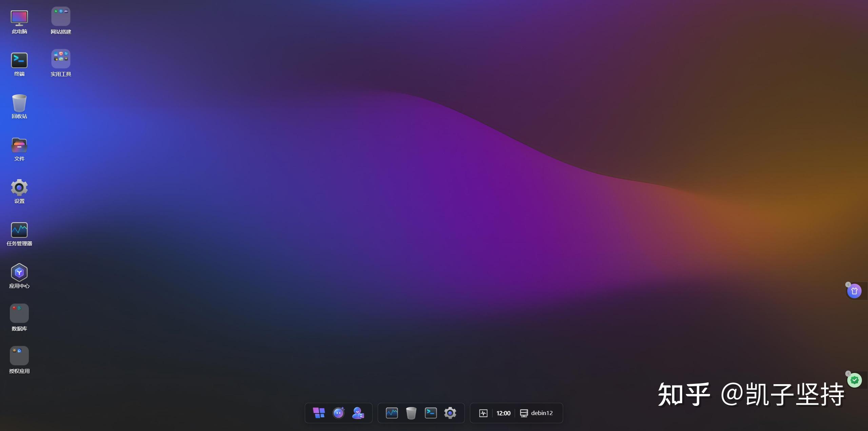Expand the 数据库 app folder
This screenshot has height=431, width=868.
[19, 313]
